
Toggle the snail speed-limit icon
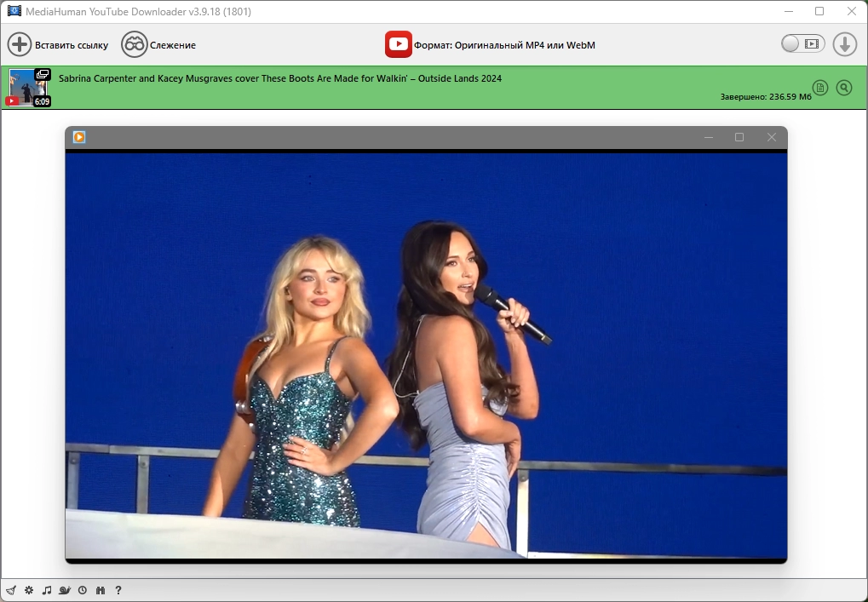click(65, 590)
